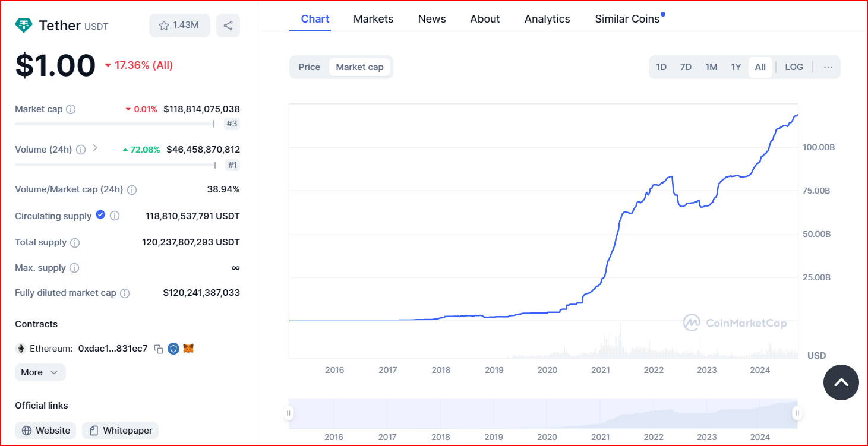
Task: Click the $46,458,870,812 volume value
Action: click(x=203, y=150)
